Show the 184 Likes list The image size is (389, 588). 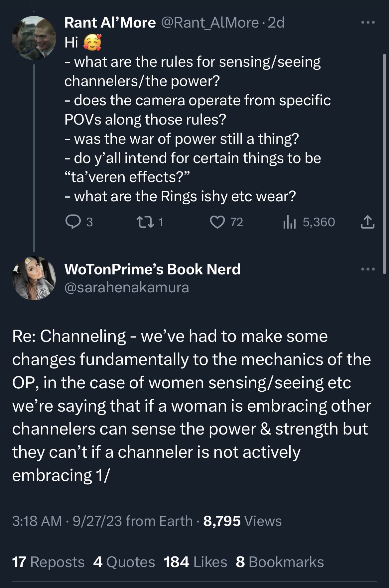click(195, 562)
